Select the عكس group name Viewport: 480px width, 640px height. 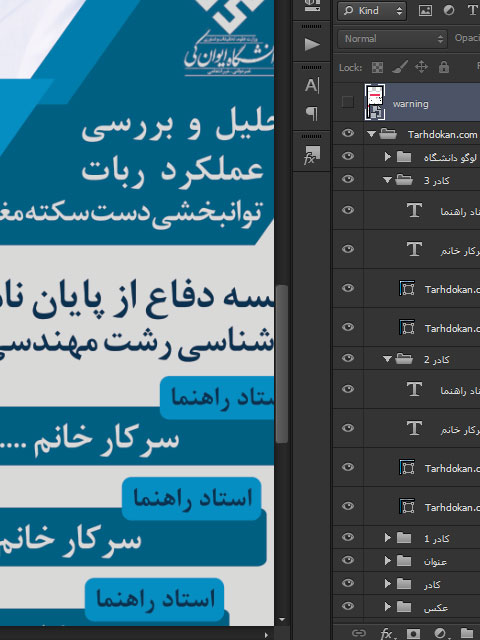pos(436,608)
